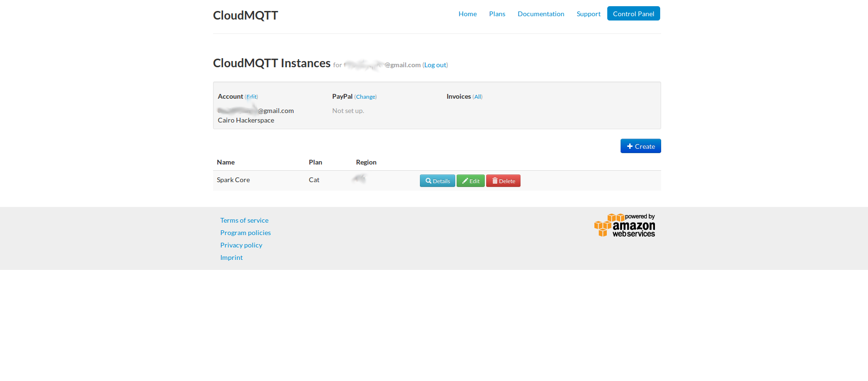The height and width of the screenshot is (381, 868).
Task: Click the magnifier icon in Details button
Action: pyautogui.click(x=429, y=181)
